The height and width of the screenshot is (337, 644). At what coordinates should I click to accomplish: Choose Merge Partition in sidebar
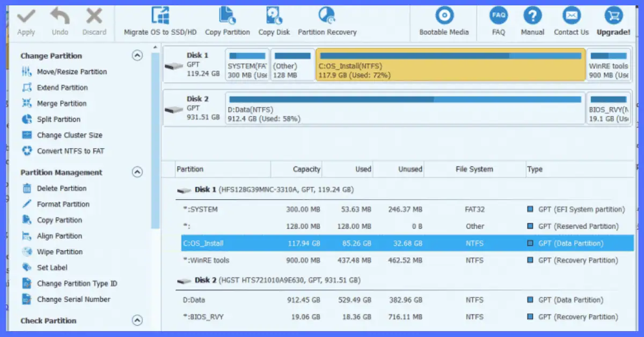pyautogui.click(x=54, y=104)
